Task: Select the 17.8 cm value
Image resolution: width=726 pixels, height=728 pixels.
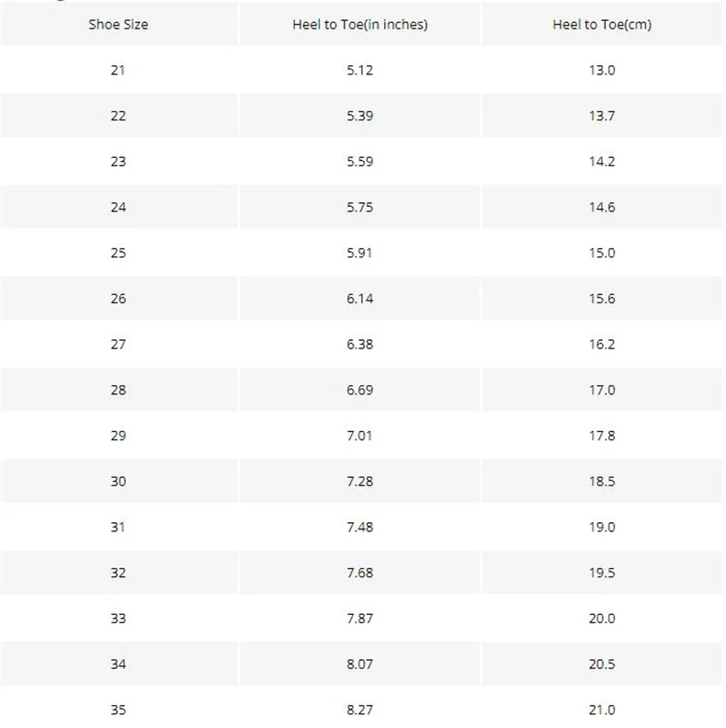Action: (602, 436)
